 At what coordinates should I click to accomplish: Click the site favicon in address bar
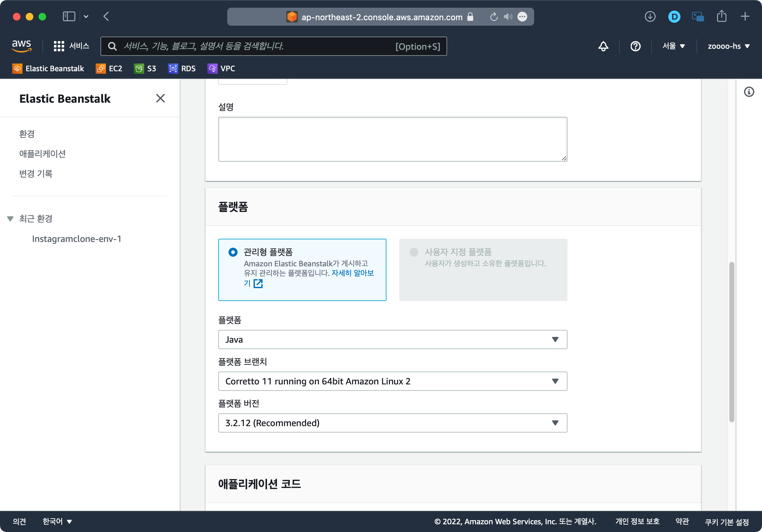(292, 17)
